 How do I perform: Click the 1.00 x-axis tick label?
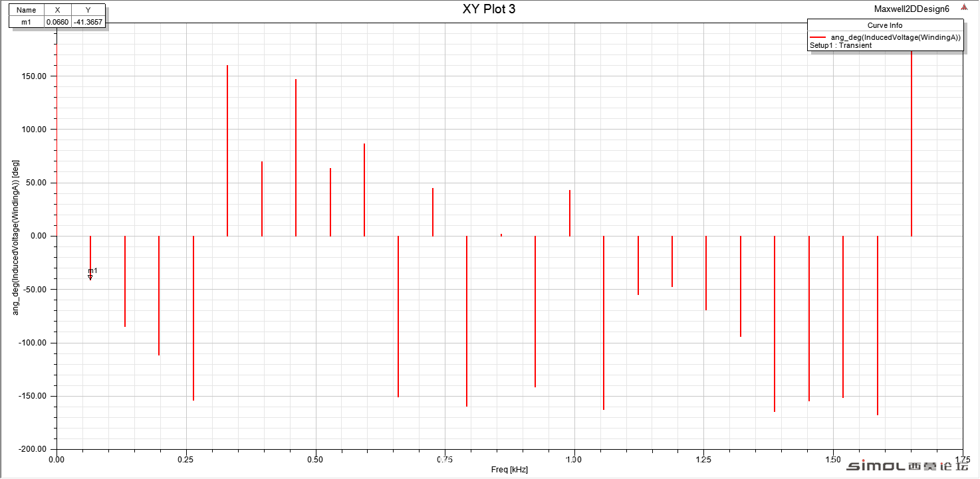pos(574,460)
